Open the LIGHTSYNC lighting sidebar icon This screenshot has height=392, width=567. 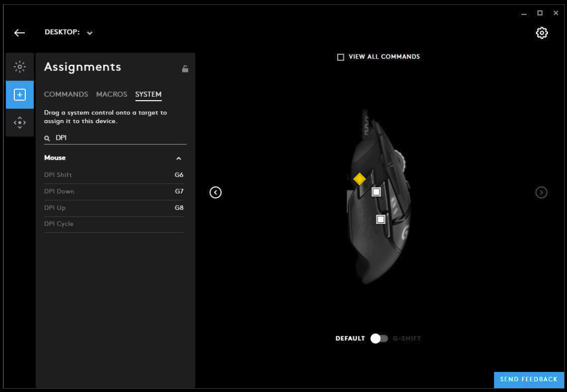point(20,67)
